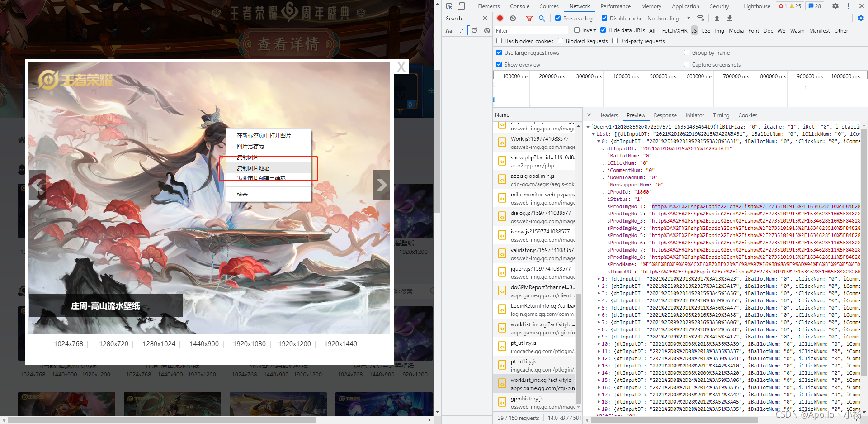Export HAR download icon
Viewport: 868px width, 424px height.
[729, 18]
